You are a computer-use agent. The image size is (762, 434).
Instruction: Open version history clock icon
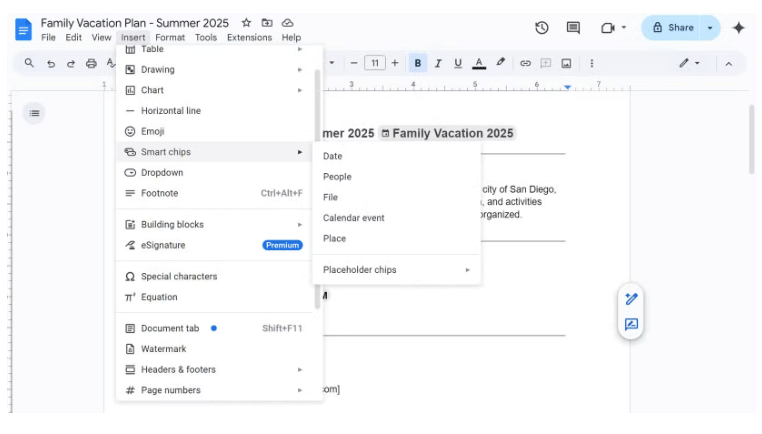[542, 28]
